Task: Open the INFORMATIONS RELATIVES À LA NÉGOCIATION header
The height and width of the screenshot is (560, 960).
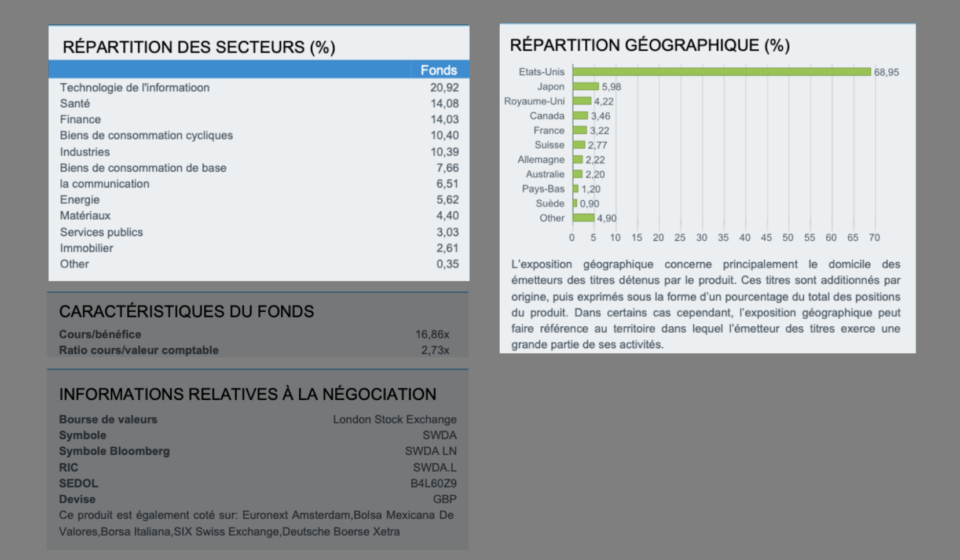Action: pyautogui.click(x=247, y=394)
